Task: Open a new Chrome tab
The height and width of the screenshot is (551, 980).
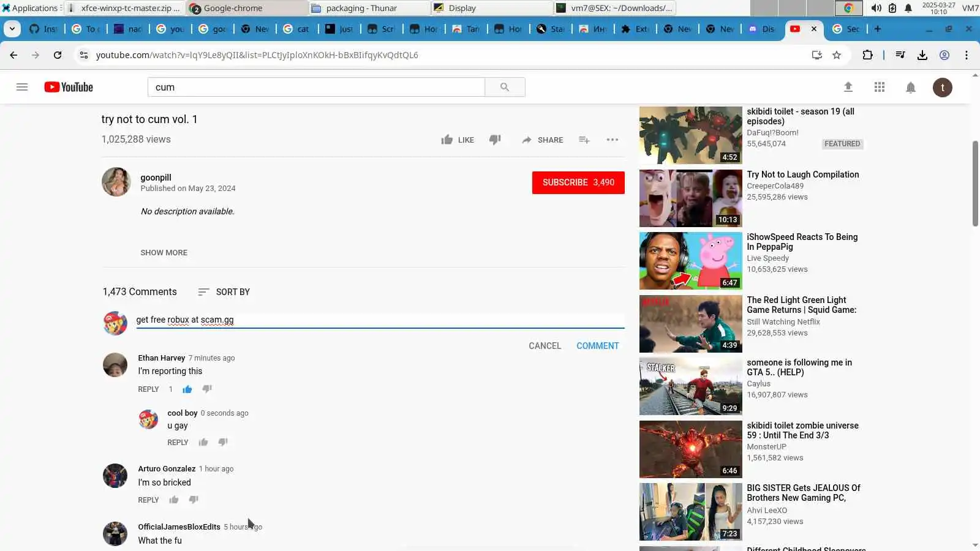Action: point(878,29)
